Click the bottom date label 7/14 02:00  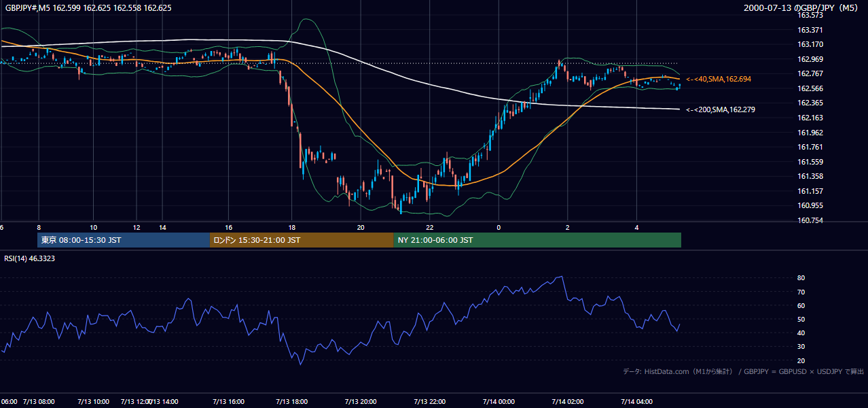pyautogui.click(x=568, y=402)
